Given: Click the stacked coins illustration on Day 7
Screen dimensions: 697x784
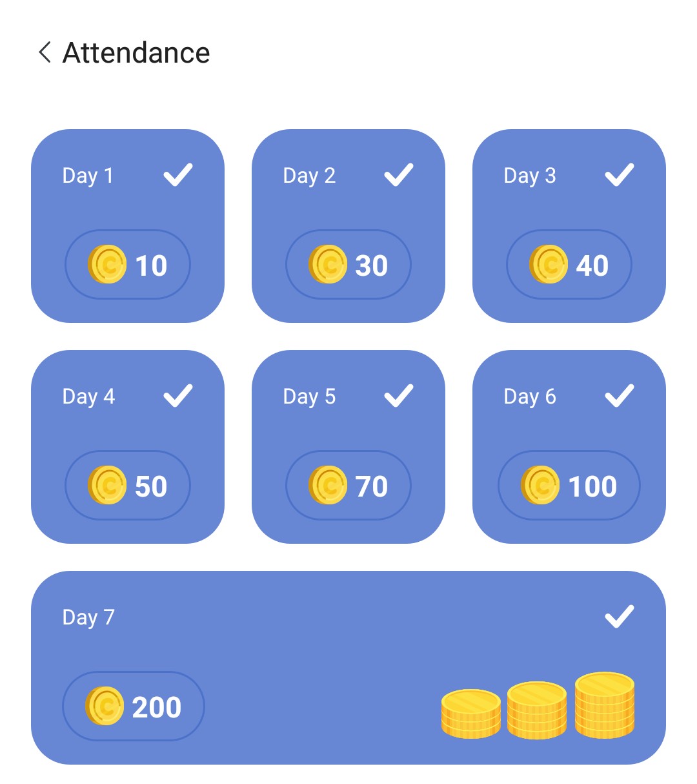Looking at the screenshot, I should [538, 707].
